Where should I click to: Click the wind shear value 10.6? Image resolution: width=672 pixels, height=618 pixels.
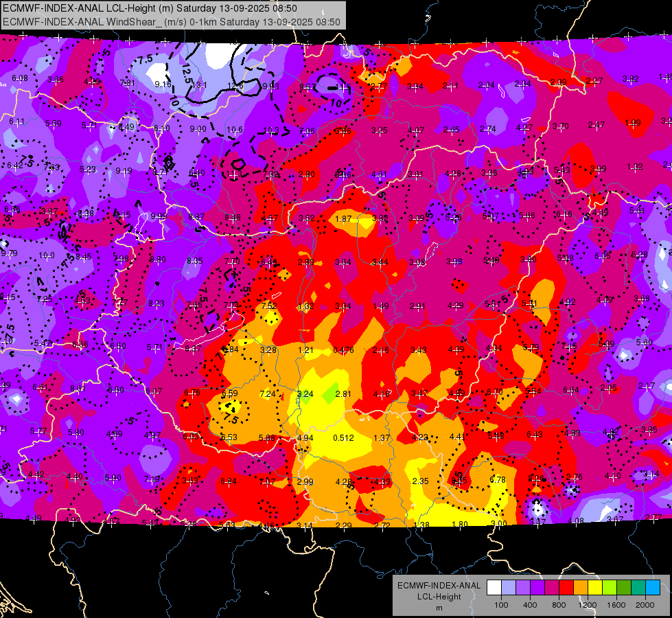tap(235, 130)
